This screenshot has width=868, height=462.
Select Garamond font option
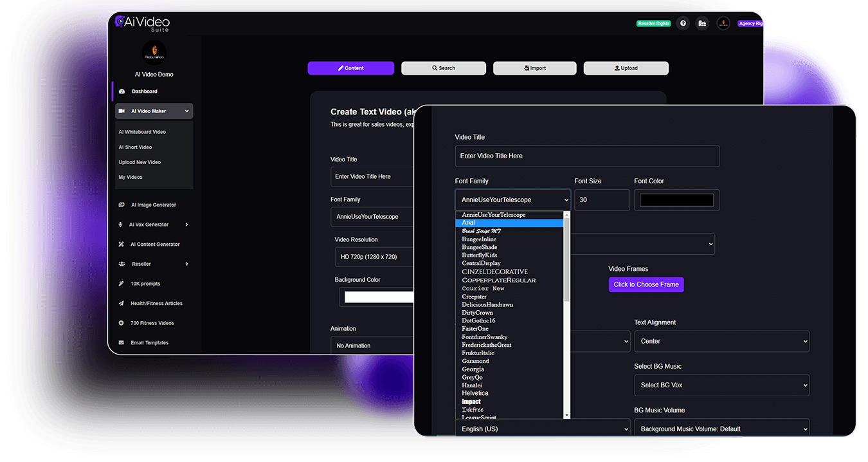[509, 361]
